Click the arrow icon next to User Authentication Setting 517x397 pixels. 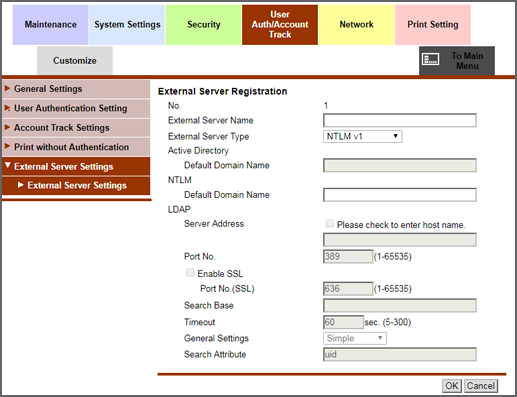pyautogui.click(x=7, y=108)
